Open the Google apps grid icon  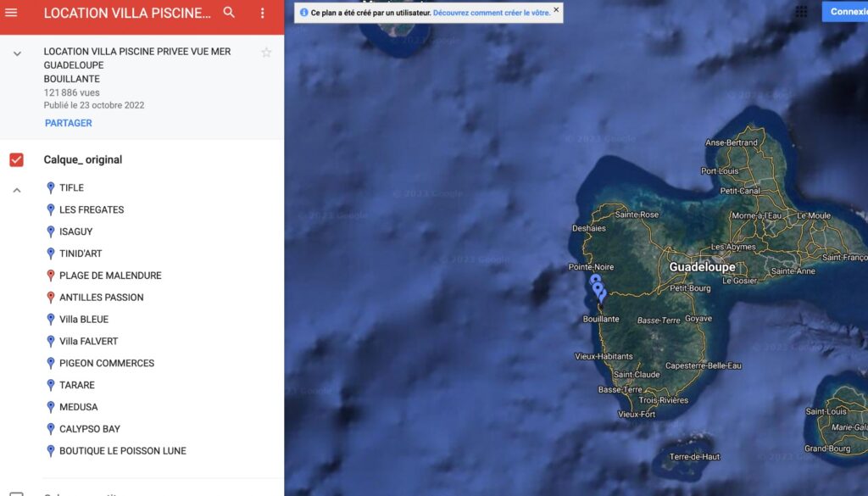point(801,12)
